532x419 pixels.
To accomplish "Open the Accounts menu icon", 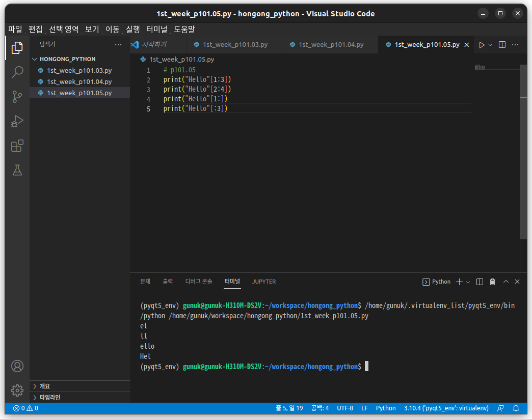I will 17,366.
